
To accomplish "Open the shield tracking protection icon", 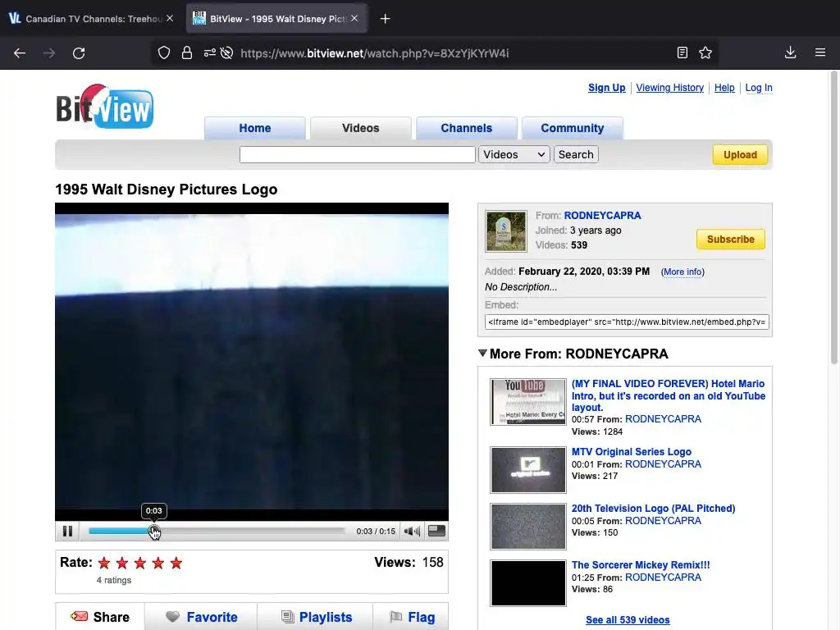I will point(164,53).
